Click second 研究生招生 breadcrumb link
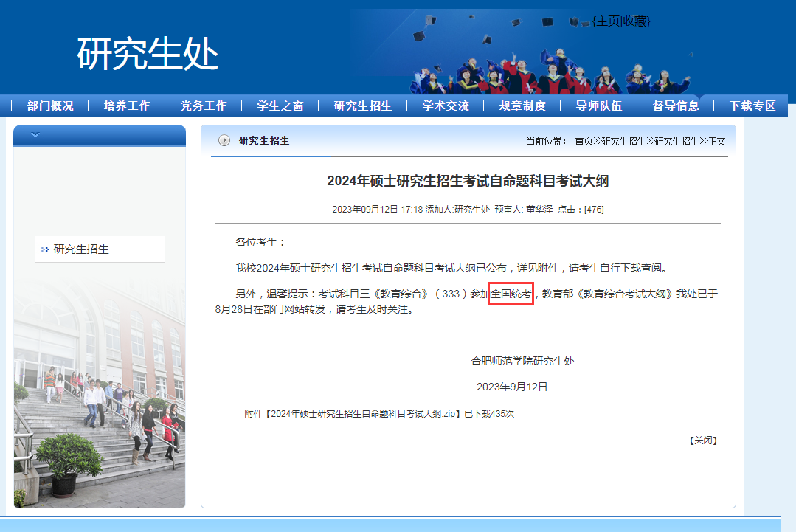Image resolution: width=796 pixels, height=532 pixels. pos(676,141)
